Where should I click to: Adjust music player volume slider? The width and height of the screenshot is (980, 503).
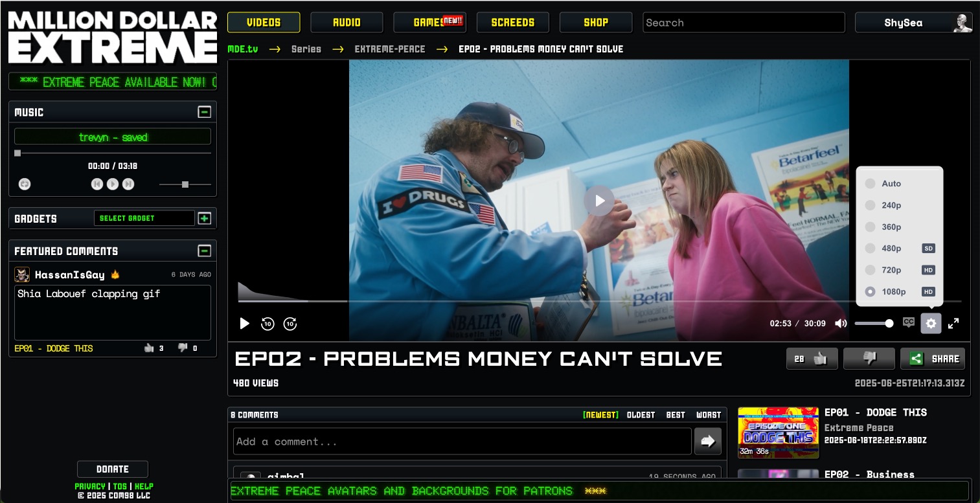click(185, 184)
